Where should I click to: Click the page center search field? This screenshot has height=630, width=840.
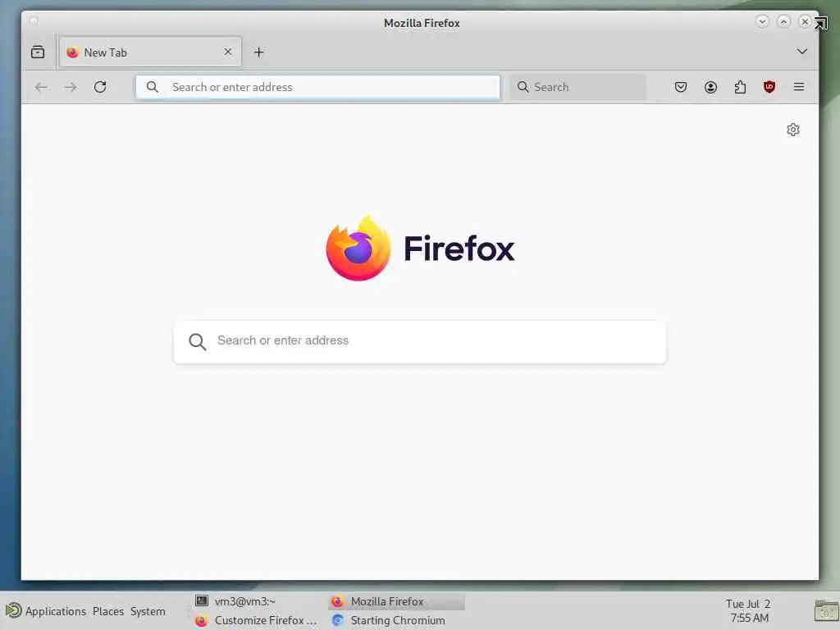click(420, 342)
